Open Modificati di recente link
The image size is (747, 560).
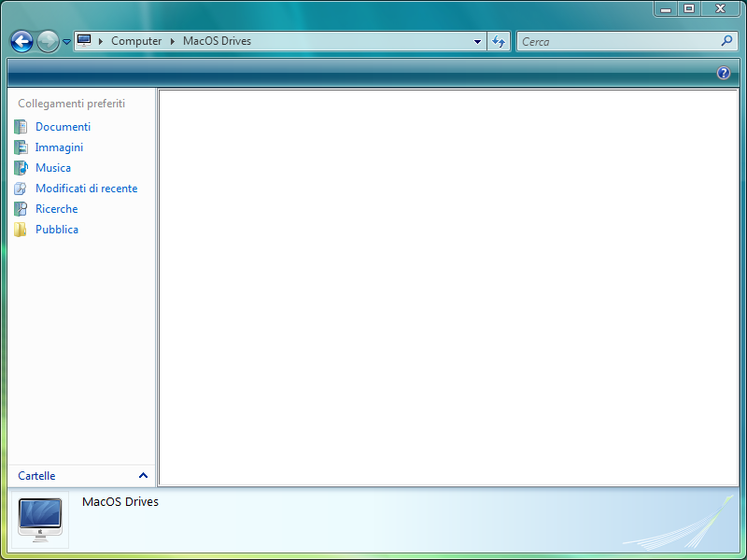point(87,189)
